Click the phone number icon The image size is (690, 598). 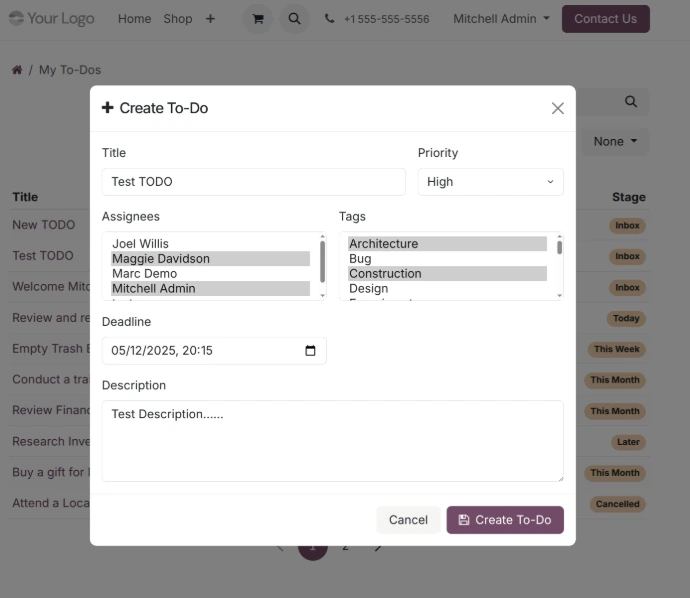tap(330, 19)
